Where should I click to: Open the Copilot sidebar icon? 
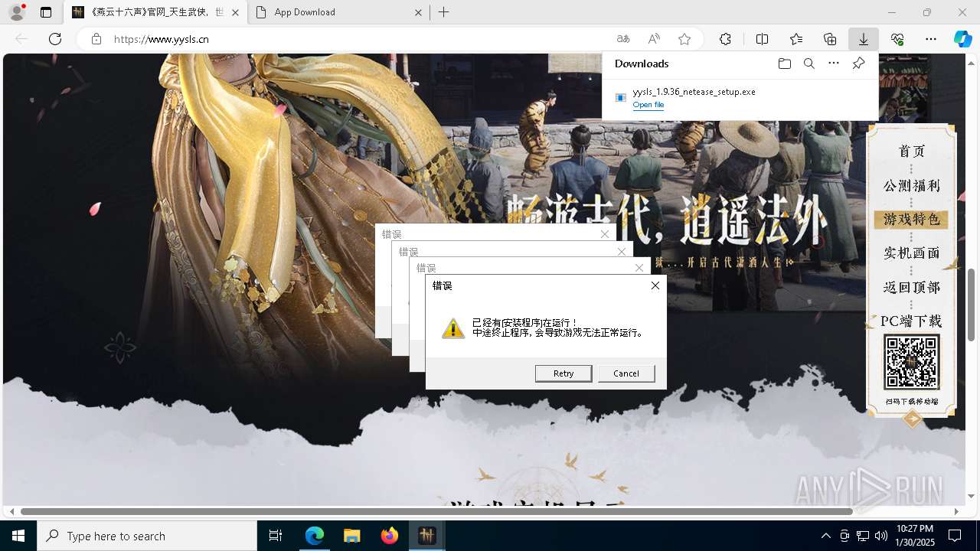[x=962, y=39]
